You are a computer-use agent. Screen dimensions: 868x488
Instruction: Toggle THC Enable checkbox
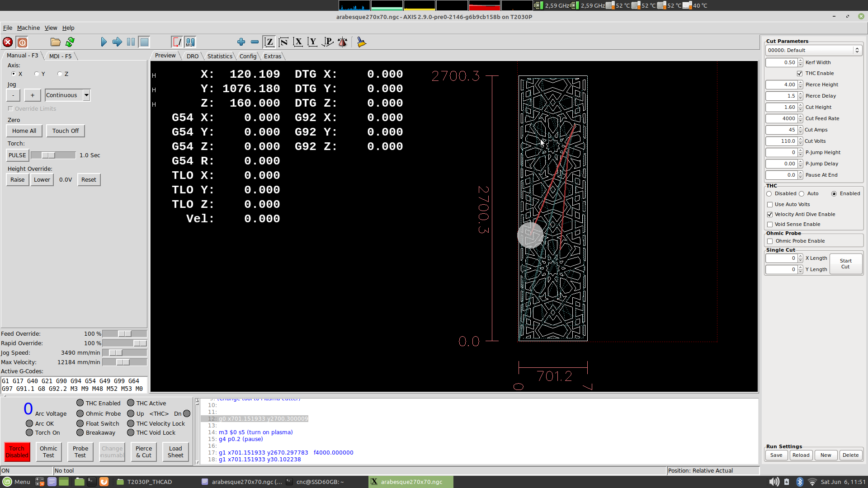pos(800,73)
